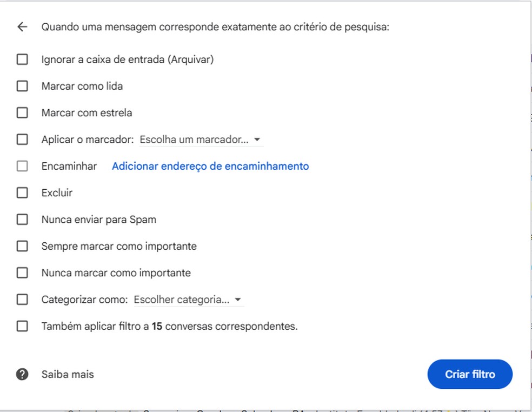Screen dimensions: 532x412
Task: Expand the arrow beside 'Escolha um marcador'
Action: click(258, 139)
